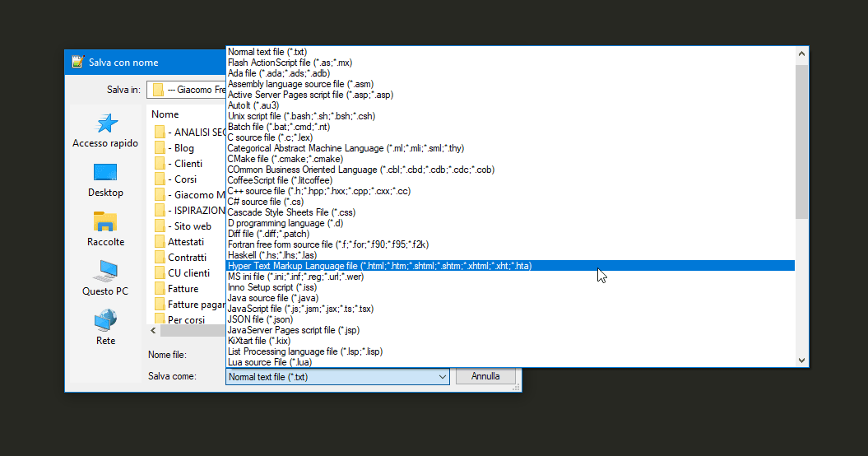The image size is (868, 456).
Task: Open the Attestati folder
Action: click(179, 241)
